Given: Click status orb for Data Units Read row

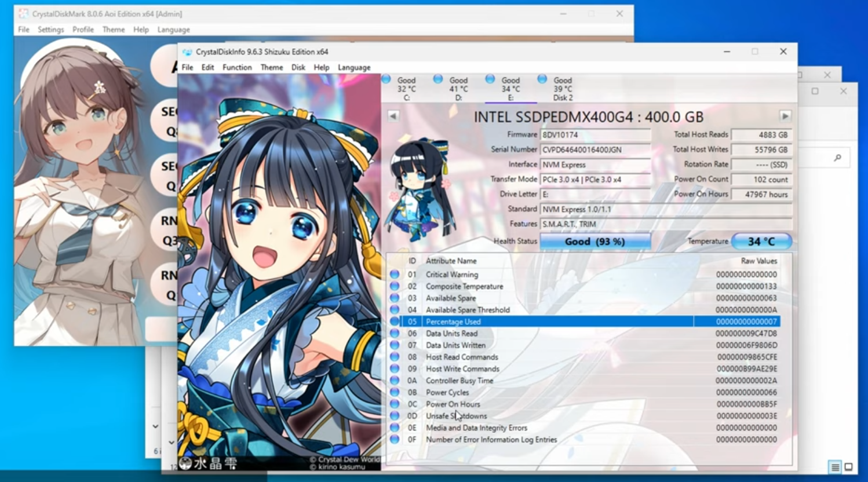Looking at the screenshot, I should tap(395, 333).
